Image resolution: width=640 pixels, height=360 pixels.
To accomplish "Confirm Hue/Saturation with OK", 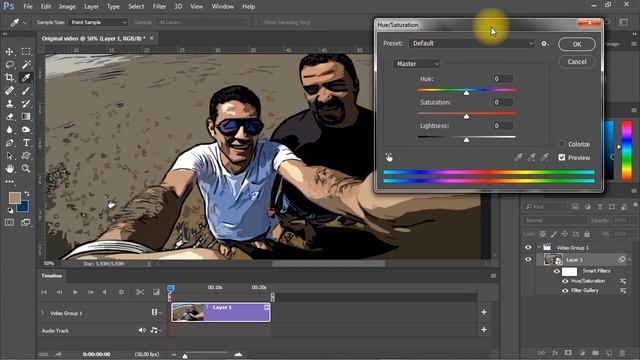I will (x=577, y=44).
